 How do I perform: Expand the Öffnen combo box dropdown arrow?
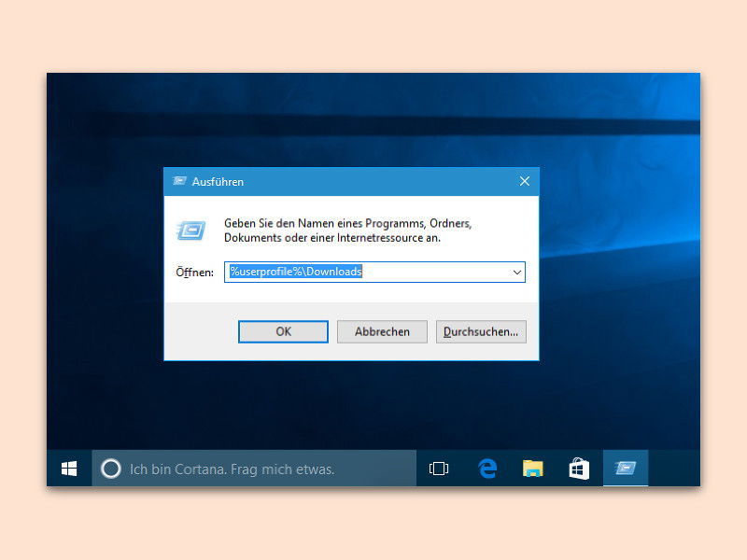[517, 272]
